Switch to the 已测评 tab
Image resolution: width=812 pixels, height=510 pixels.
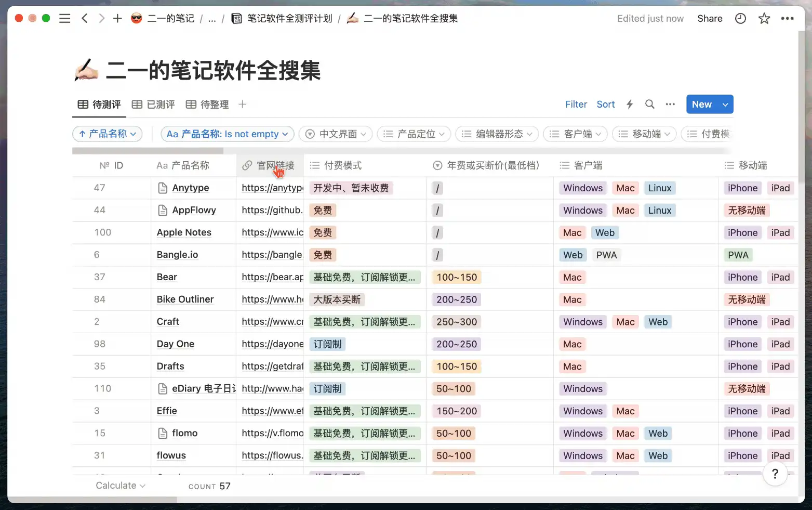pos(153,104)
